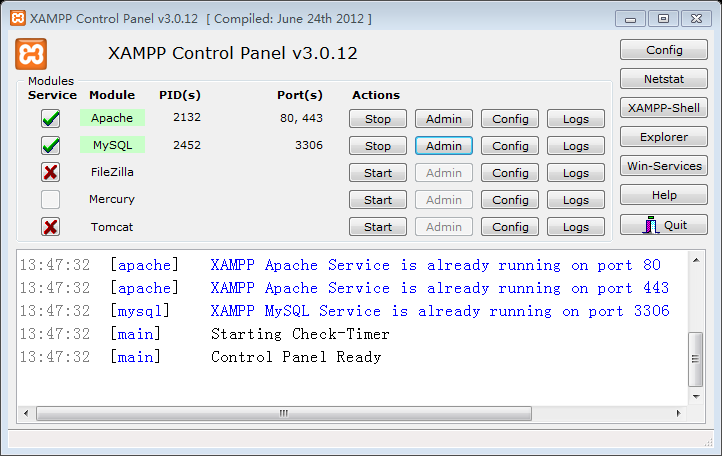Open MySQL Admin page
This screenshot has width=722, height=456.
coord(444,146)
